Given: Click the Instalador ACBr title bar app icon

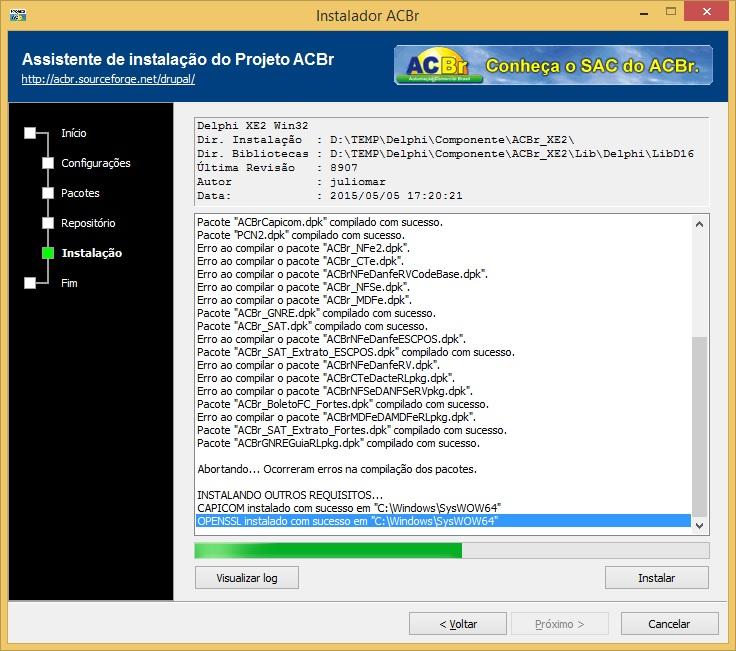Looking at the screenshot, I should click(x=18, y=15).
